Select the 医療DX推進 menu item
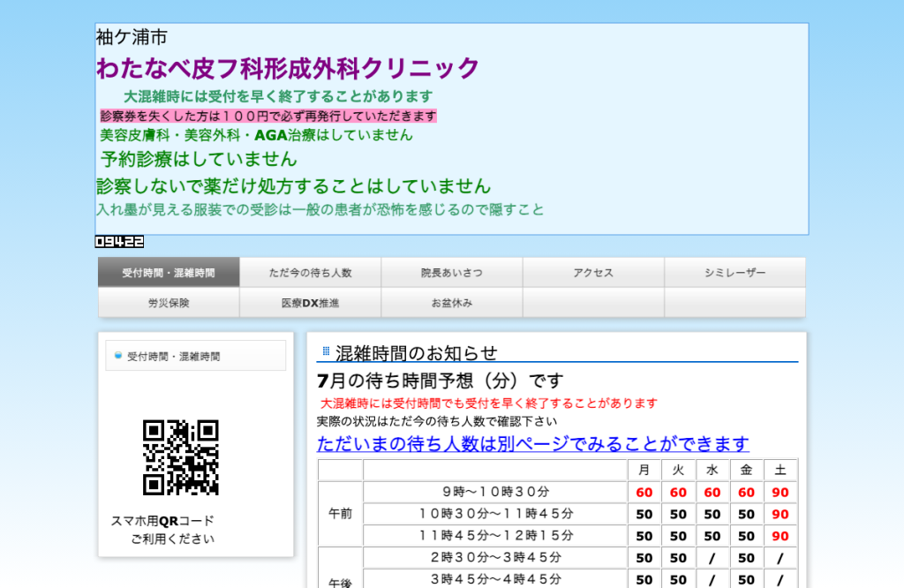This screenshot has width=904, height=588. click(310, 303)
